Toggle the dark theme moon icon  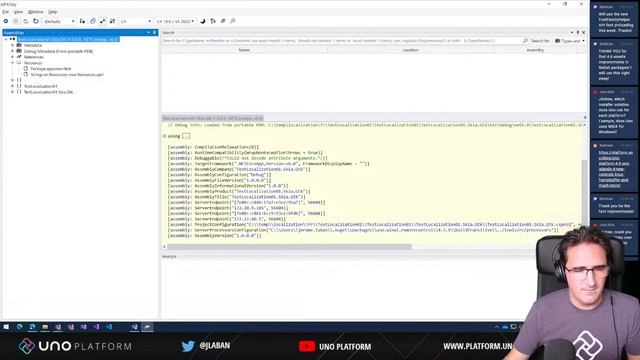[203, 21]
